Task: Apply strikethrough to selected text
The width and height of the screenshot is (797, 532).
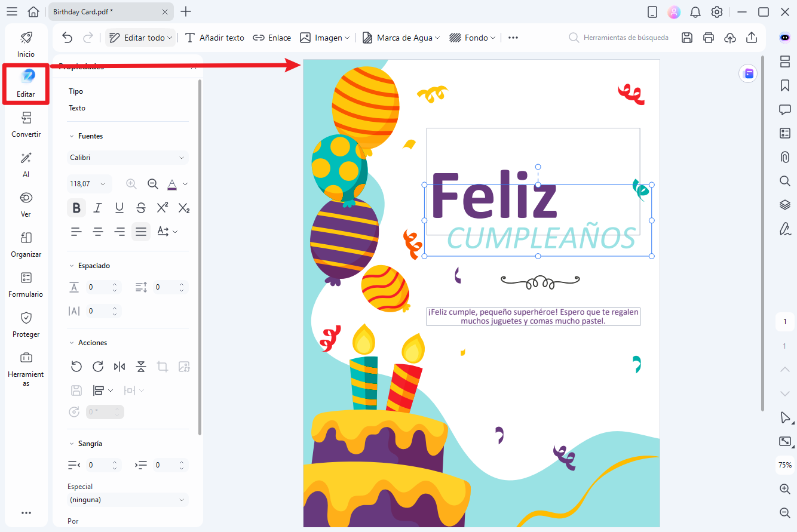Action: coord(140,208)
